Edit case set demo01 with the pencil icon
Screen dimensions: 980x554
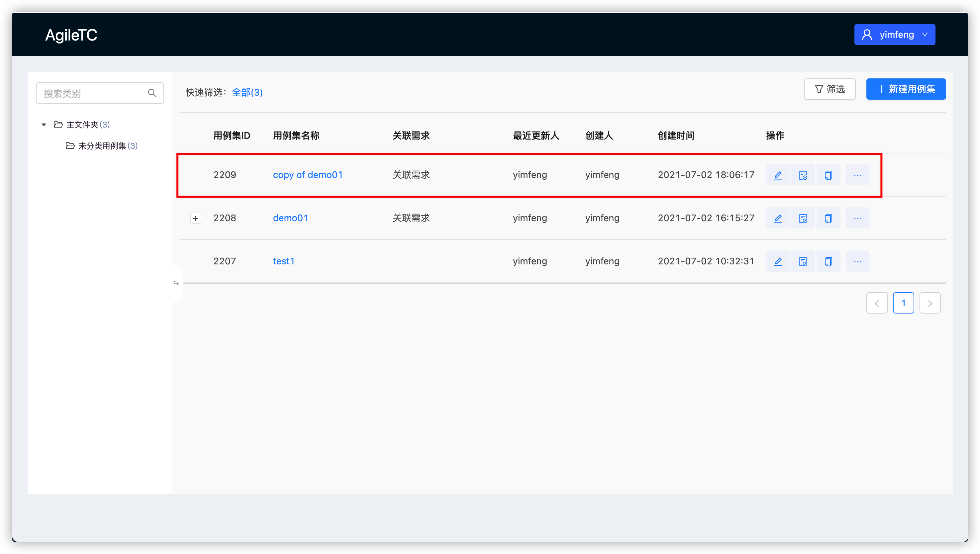click(x=778, y=219)
